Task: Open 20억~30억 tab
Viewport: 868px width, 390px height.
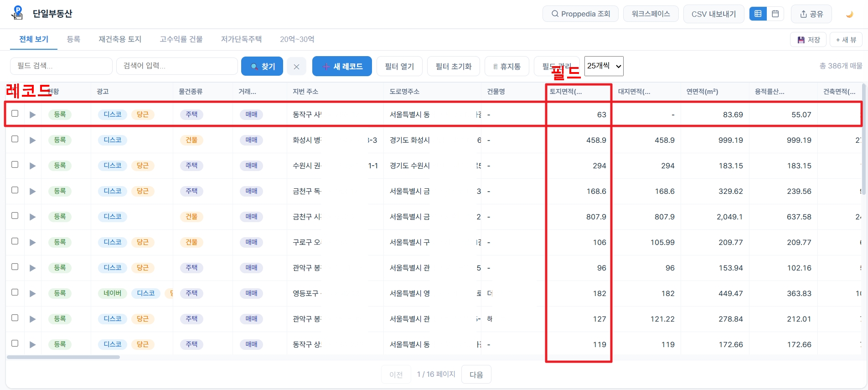Action: click(297, 39)
